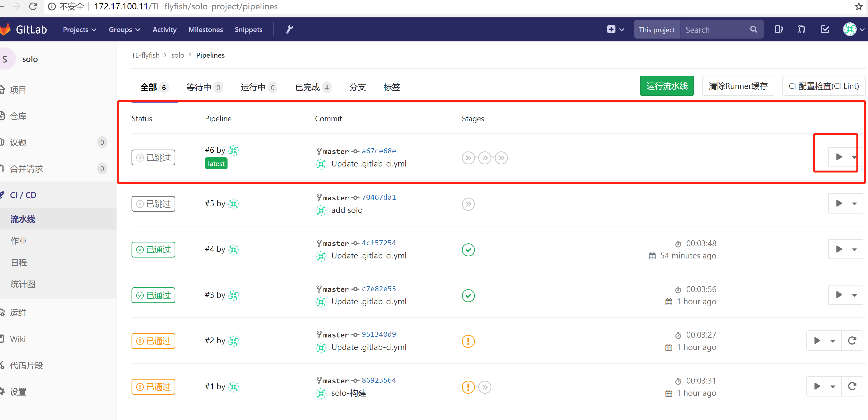The height and width of the screenshot is (420, 868).
Task: Run pipeline #5 with its play button
Action: pyautogui.click(x=839, y=203)
